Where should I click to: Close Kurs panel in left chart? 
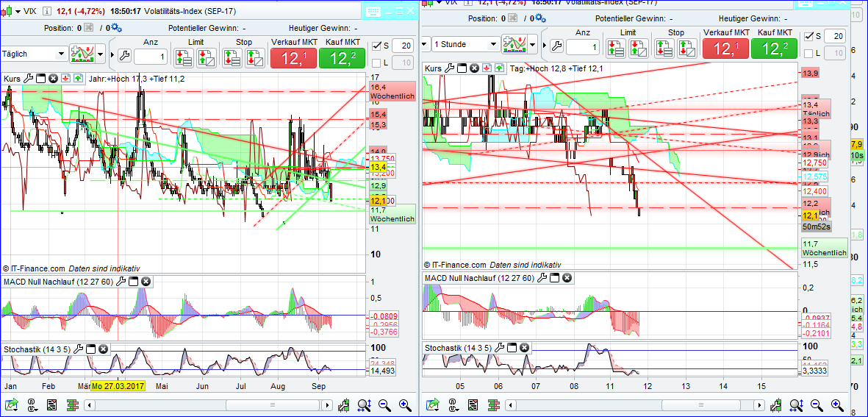coord(53,78)
